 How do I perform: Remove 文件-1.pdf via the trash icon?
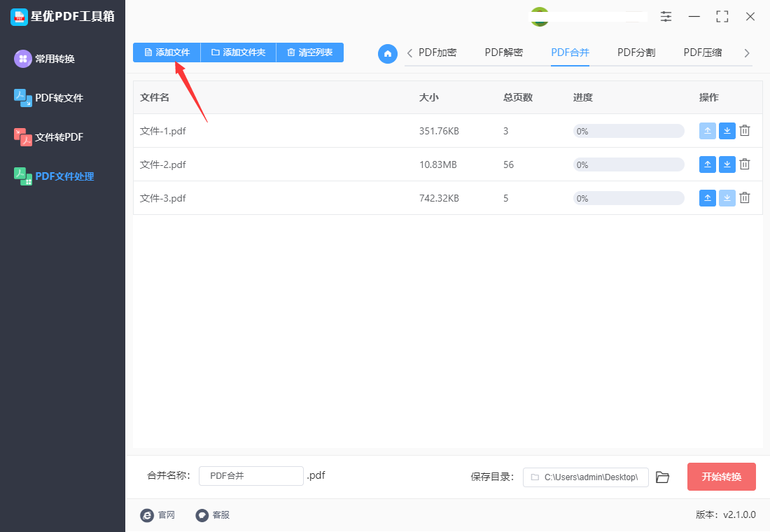tap(744, 130)
